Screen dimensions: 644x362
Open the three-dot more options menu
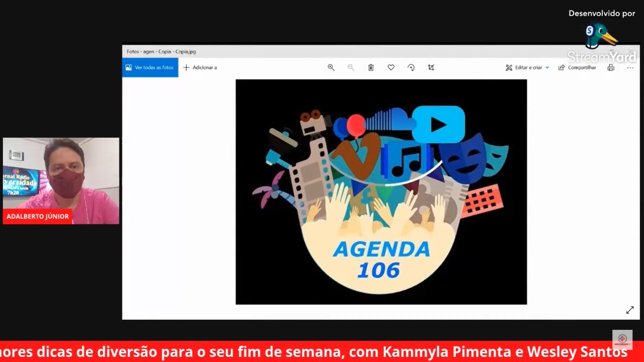point(630,67)
